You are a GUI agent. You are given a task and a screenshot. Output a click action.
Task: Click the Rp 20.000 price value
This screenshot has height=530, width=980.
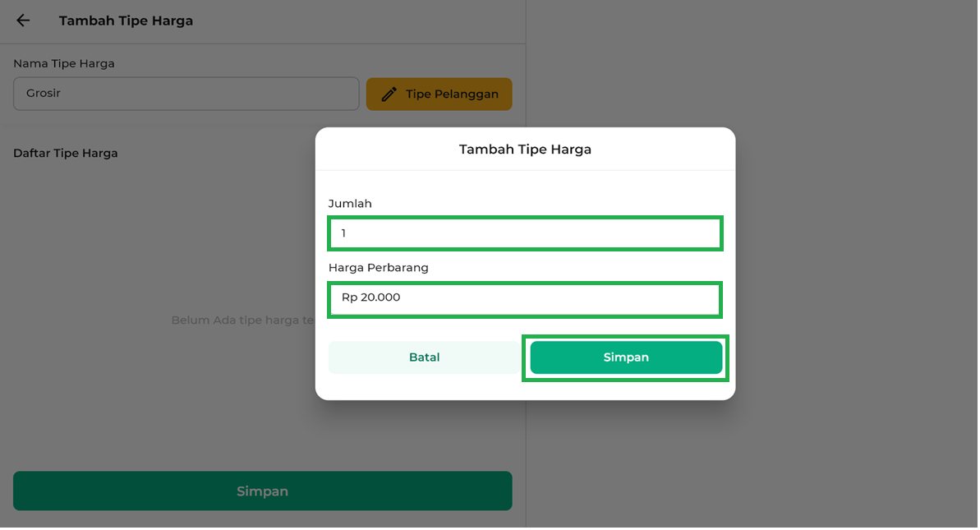pyautogui.click(x=371, y=297)
